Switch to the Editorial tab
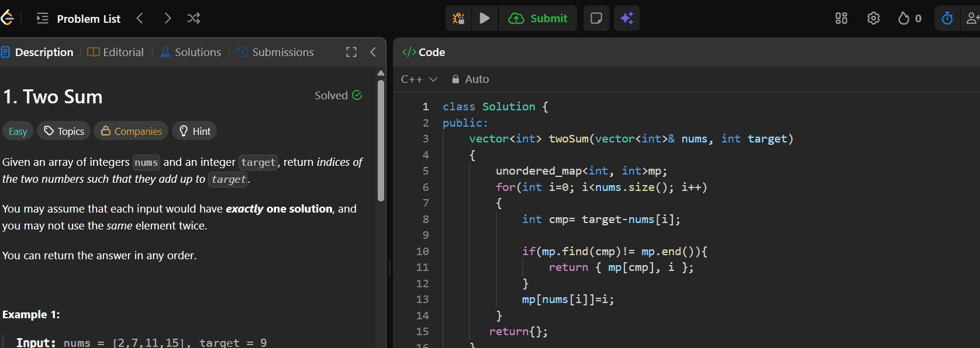Screen dimensions: 980x348 point(116,52)
